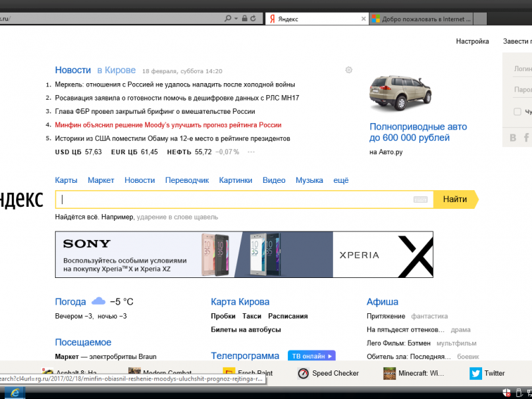Open Афиша heading link
Viewport: 532px width, 399px height.
pos(382,302)
